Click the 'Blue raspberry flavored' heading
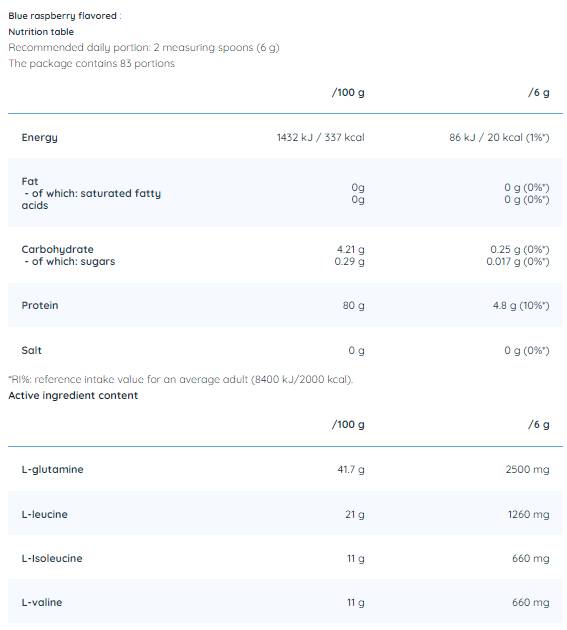 (62, 16)
